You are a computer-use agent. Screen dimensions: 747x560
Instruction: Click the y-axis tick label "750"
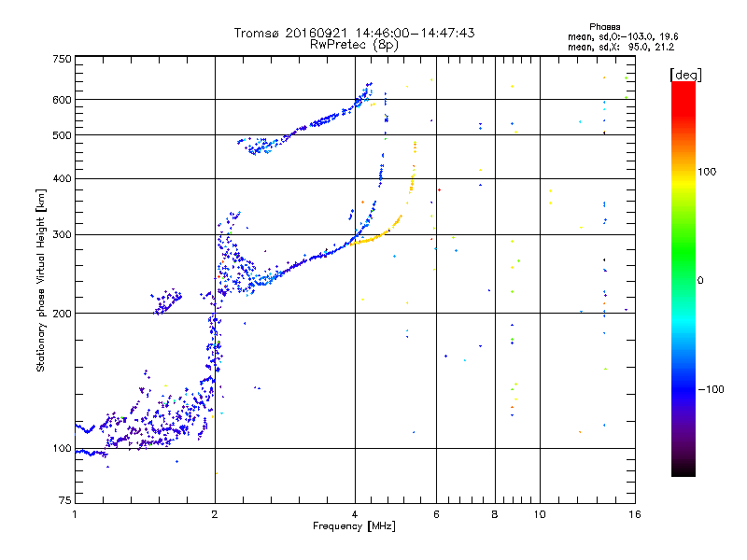62,59
